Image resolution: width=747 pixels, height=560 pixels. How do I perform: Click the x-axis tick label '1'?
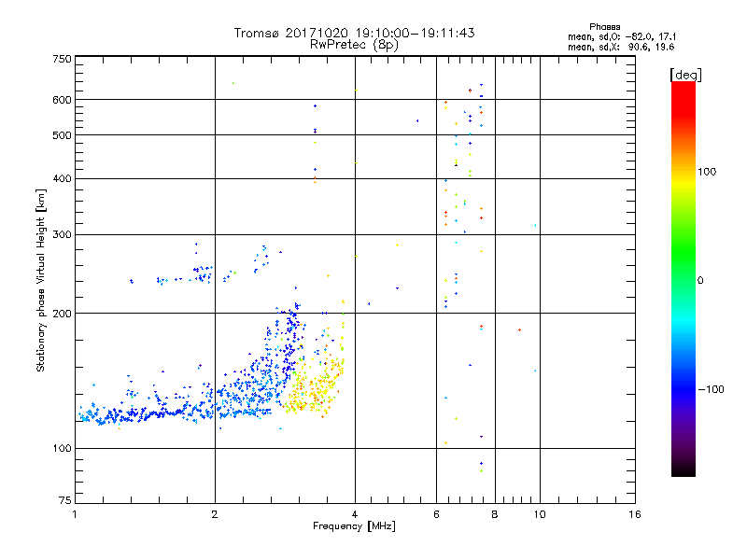(75, 514)
